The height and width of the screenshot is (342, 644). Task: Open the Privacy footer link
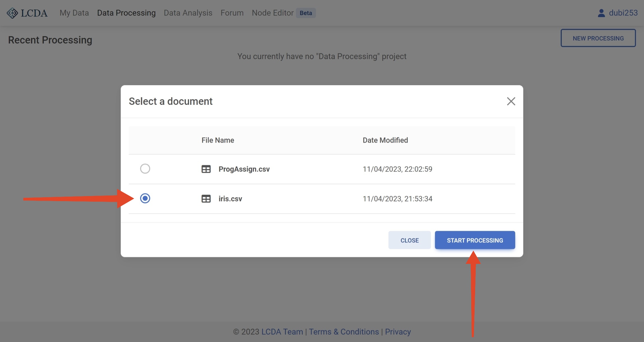tap(397, 332)
